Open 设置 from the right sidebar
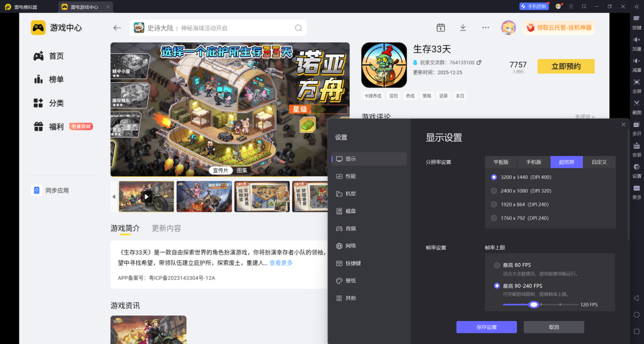This screenshot has height=344, width=644. (x=636, y=171)
